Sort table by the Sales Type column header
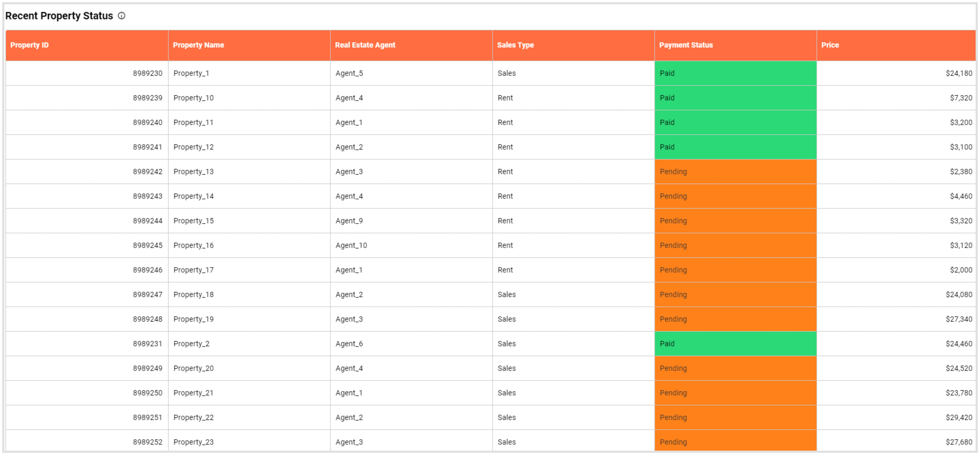This screenshot has height=455, width=980. tap(515, 45)
